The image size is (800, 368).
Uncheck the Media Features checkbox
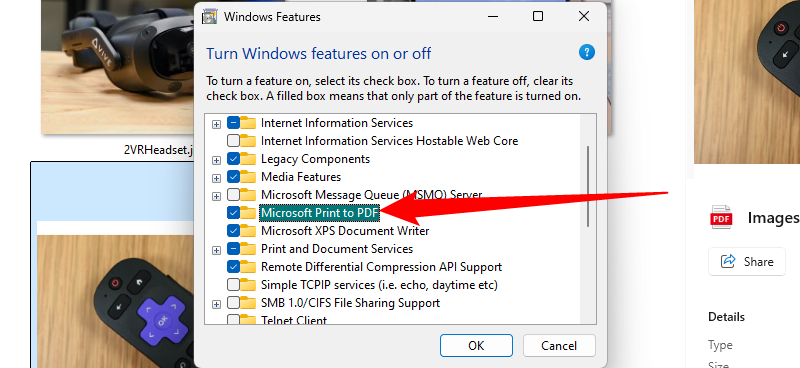point(233,177)
